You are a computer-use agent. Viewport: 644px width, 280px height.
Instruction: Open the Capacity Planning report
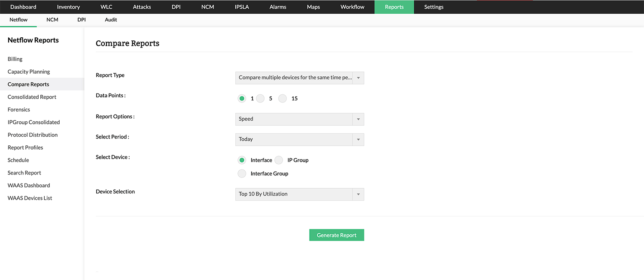click(29, 71)
